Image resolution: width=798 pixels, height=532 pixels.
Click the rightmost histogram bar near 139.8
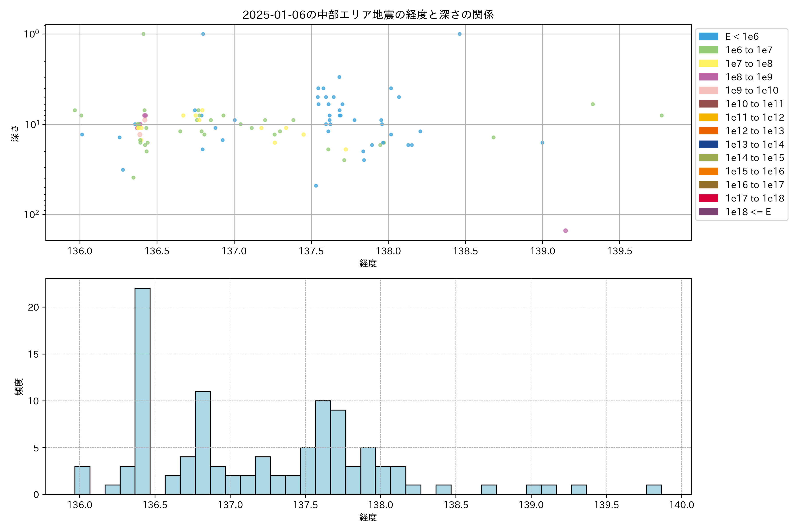pyautogui.click(x=654, y=490)
